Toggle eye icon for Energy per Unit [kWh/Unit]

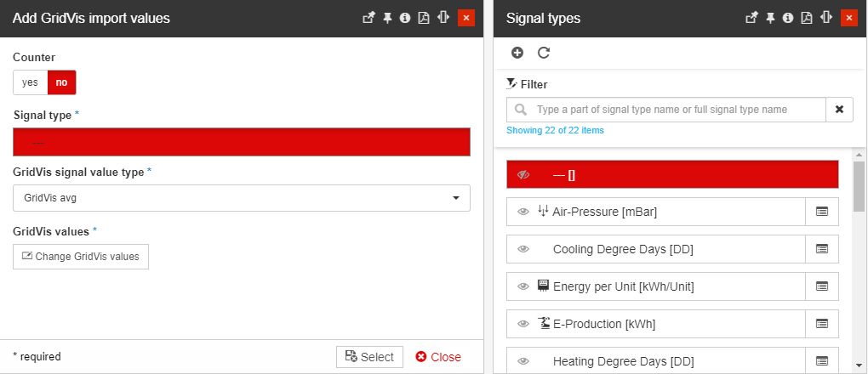click(x=523, y=286)
